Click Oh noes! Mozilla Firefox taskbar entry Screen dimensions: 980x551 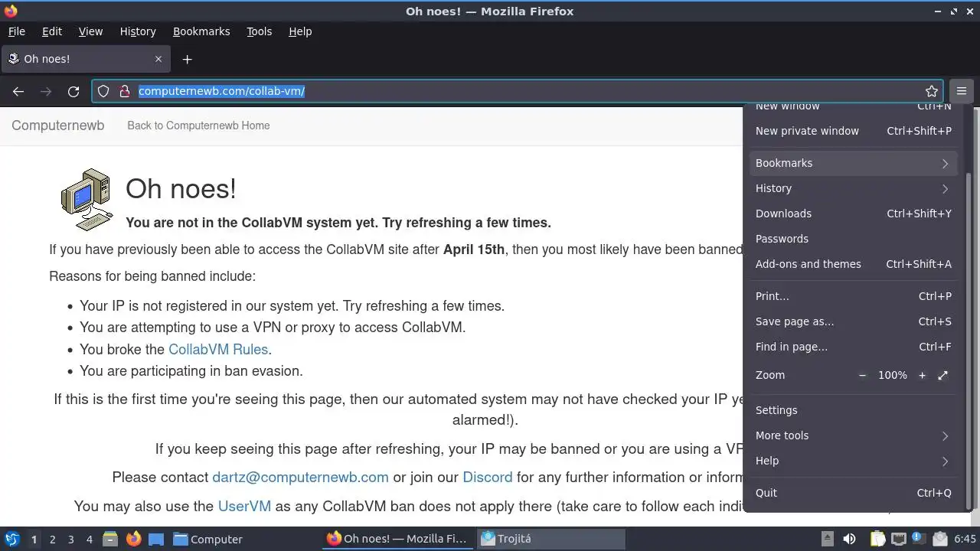tap(397, 539)
